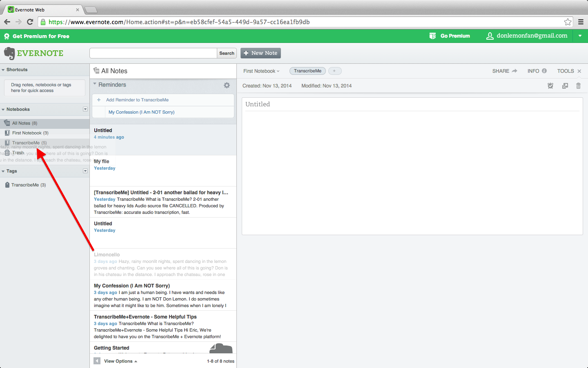Screen dimensions: 588x368
Task: Open the note titled My file
Action: [x=163, y=171]
